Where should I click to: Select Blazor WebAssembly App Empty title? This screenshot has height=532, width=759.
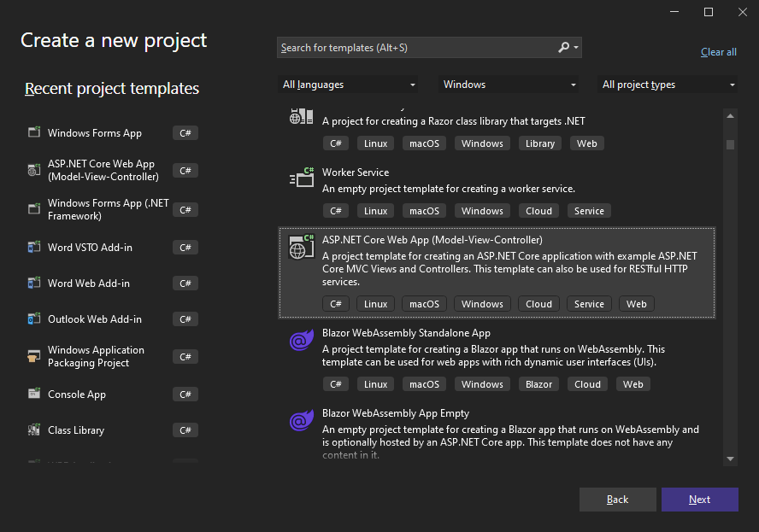(x=396, y=413)
